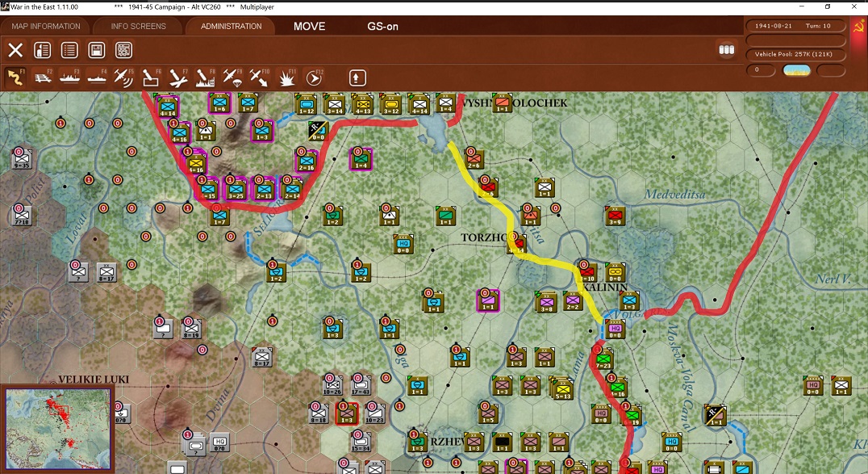Select F1 move mode arrow icon
Image resolution: width=868 pixels, height=474 pixels.
click(15, 78)
